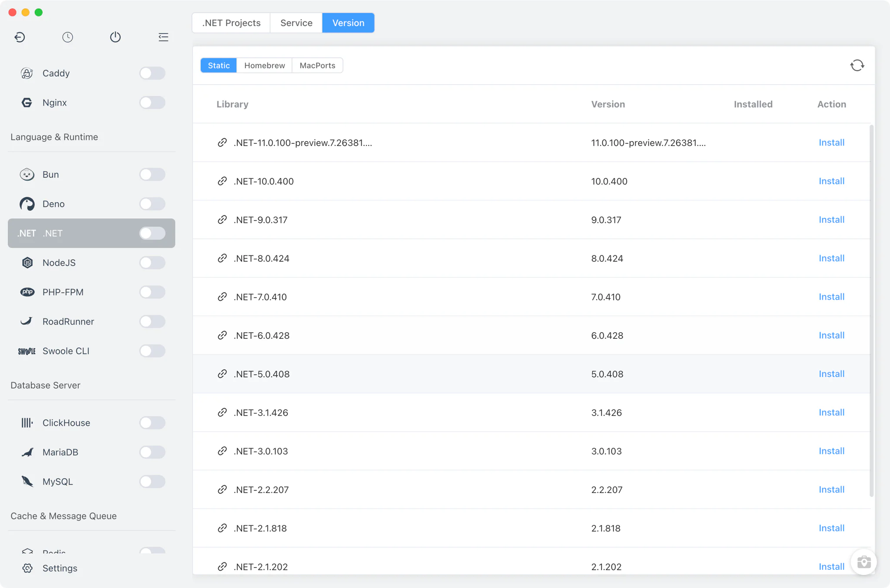Open the Service tab
The image size is (890, 588).
(x=296, y=23)
